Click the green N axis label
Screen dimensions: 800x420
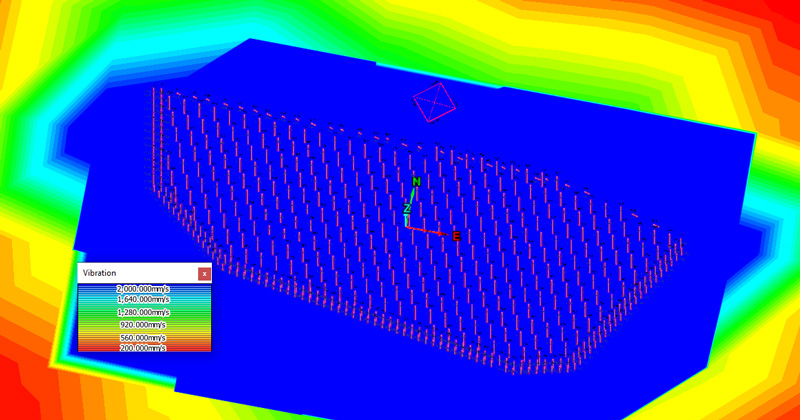coord(416,182)
